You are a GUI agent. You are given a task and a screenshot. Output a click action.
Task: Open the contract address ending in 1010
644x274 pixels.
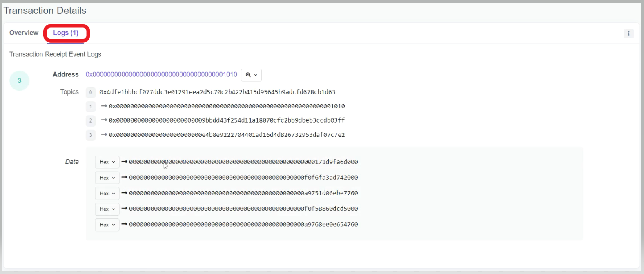point(161,74)
